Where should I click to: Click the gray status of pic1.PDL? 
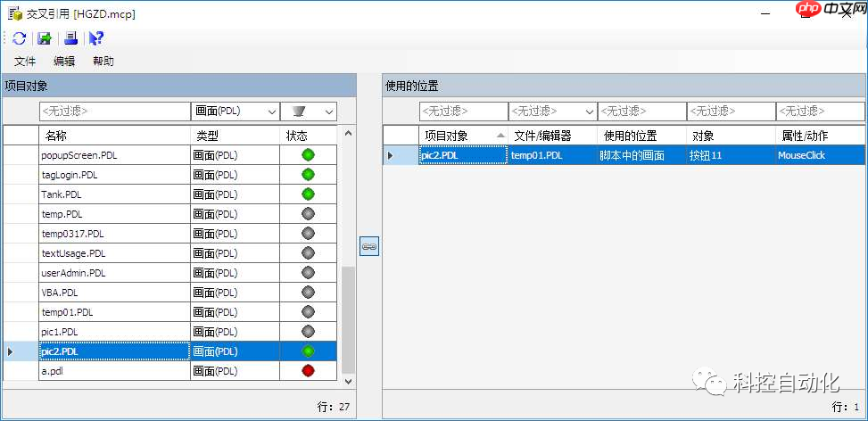(309, 332)
